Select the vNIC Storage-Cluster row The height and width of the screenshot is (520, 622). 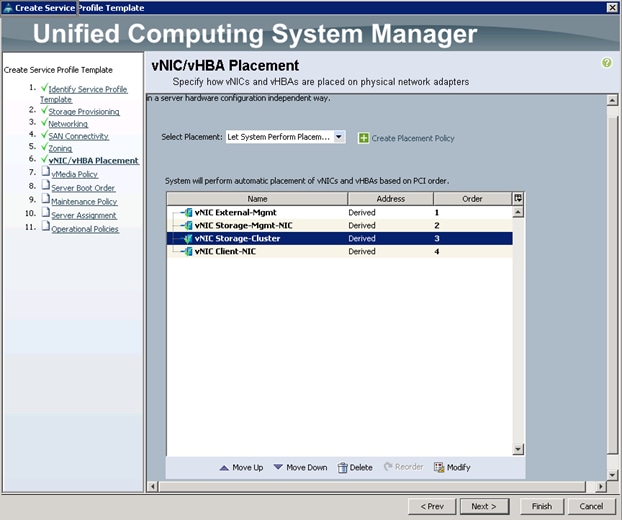click(x=340, y=238)
